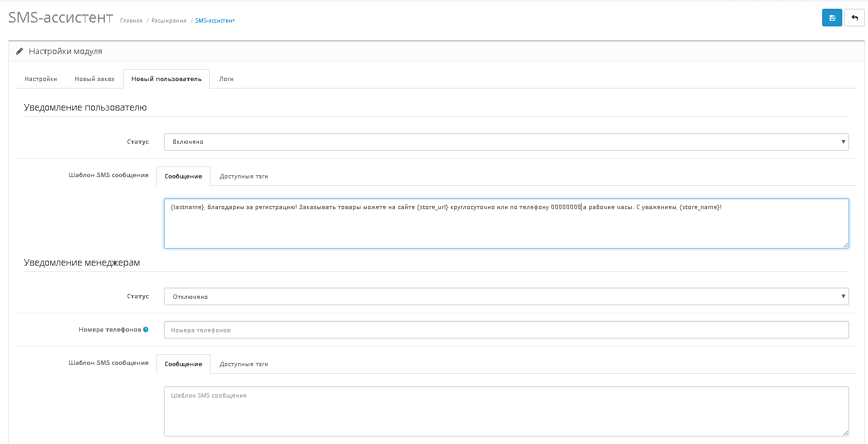Click help icon beside Номера телефонов
868x444 pixels.
[146, 329]
